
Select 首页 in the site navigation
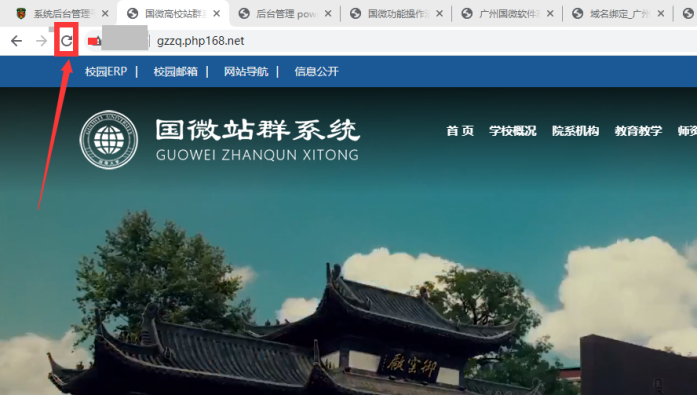[460, 131]
